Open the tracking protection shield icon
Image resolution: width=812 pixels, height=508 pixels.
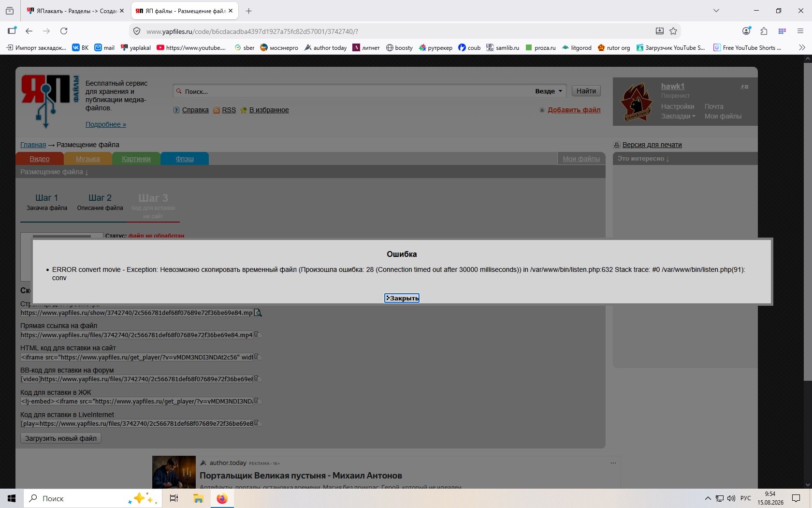pyautogui.click(x=137, y=31)
